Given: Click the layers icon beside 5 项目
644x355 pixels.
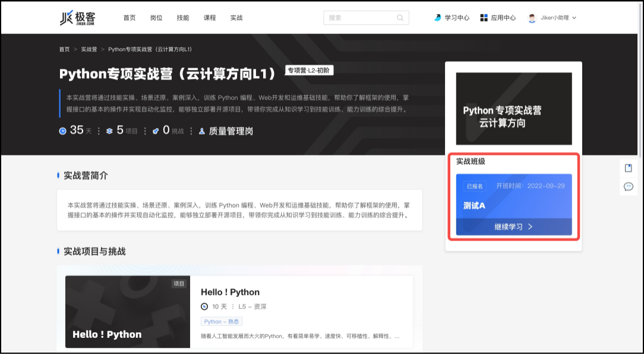Looking at the screenshot, I should 109,131.
